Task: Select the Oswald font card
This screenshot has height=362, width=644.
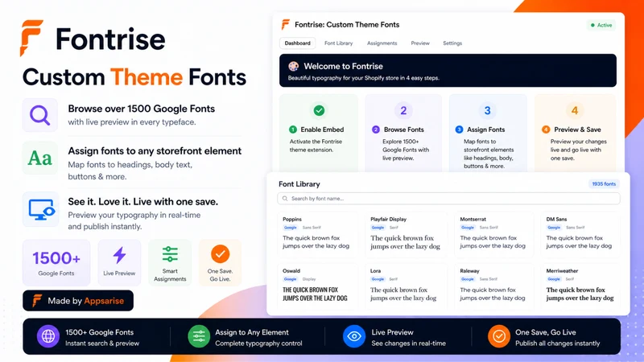Action: (317, 286)
